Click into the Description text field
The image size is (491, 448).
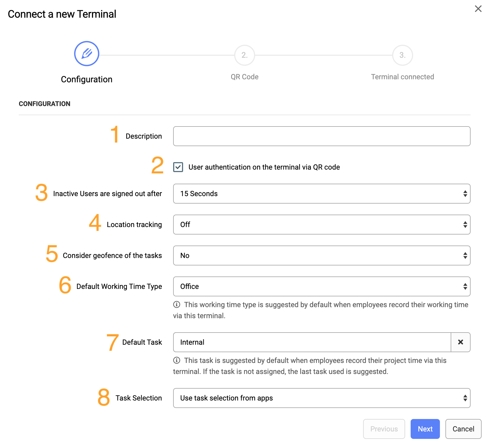tap(322, 136)
